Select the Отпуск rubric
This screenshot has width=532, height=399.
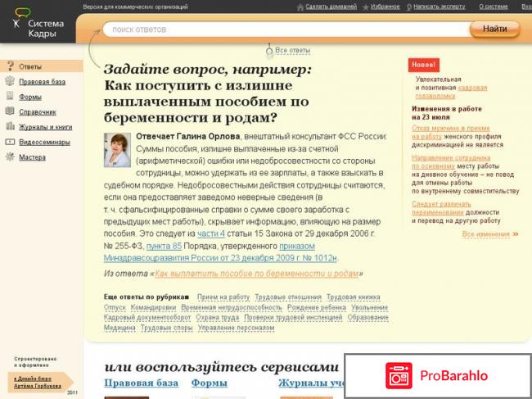[x=115, y=307]
